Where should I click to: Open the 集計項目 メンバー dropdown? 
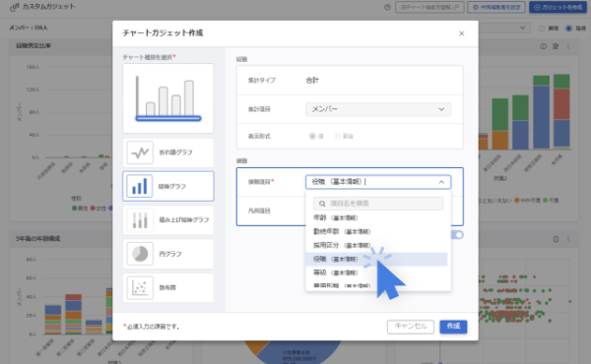pyautogui.click(x=378, y=109)
